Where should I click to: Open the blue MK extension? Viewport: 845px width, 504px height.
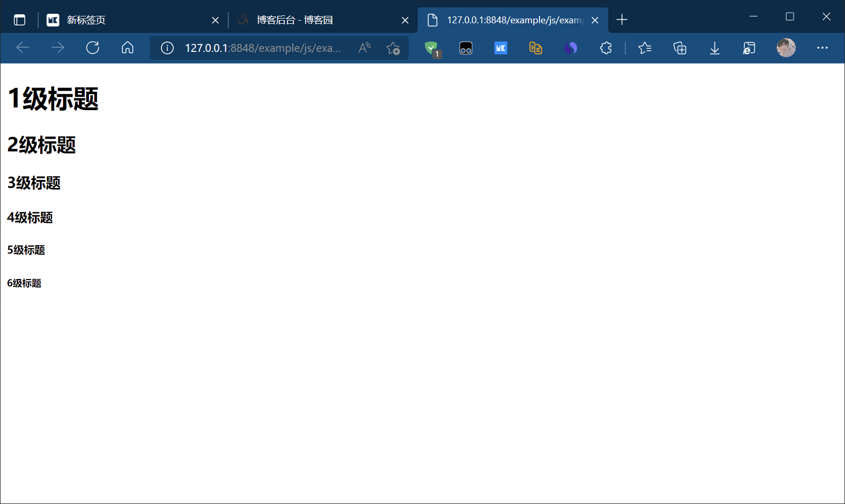pos(501,48)
